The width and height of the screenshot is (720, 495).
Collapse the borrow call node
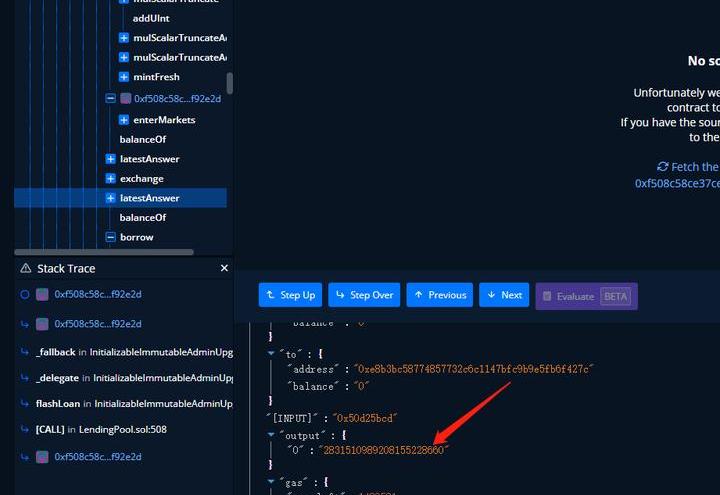coord(111,237)
